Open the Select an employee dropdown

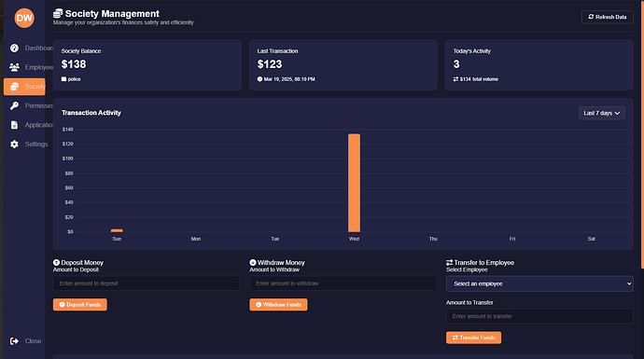[539, 283]
